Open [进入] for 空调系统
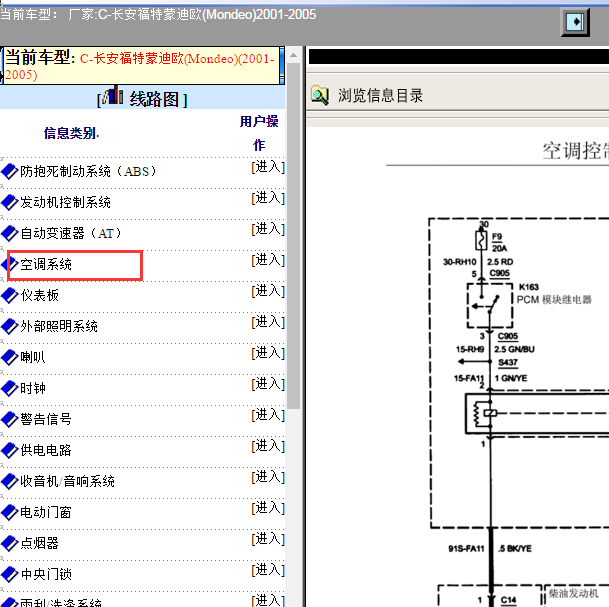This screenshot has height=607, width=609. tap(268, 260)
